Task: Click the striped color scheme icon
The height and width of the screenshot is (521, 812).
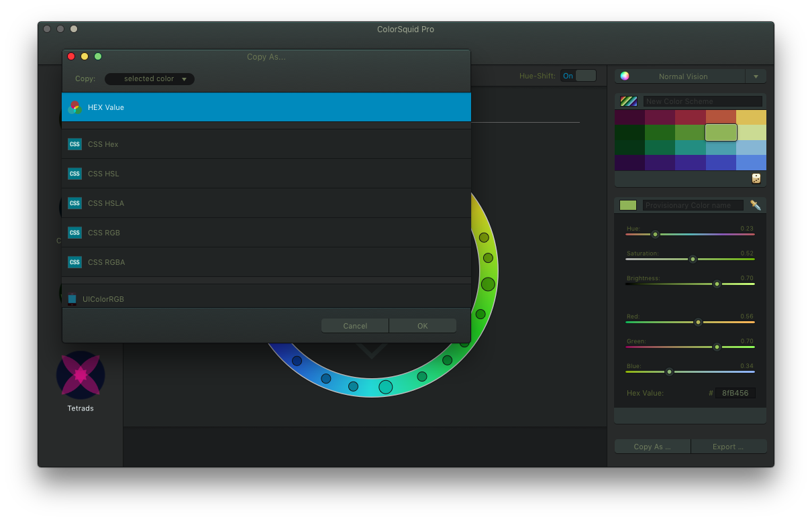Action: coord(629,101)
